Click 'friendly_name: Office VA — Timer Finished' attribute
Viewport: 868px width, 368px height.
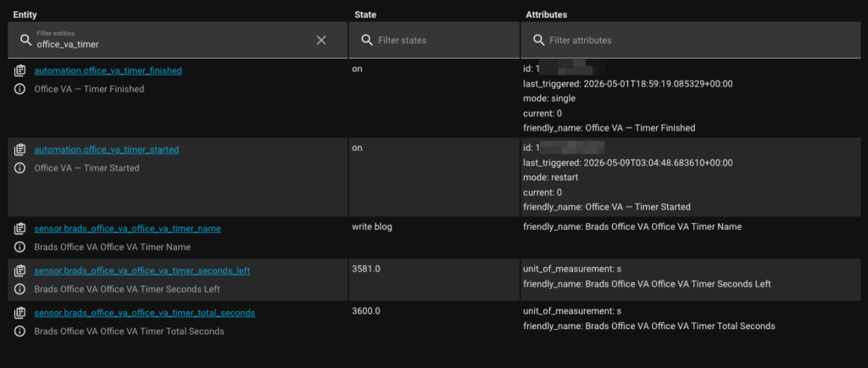click(609, 128)
